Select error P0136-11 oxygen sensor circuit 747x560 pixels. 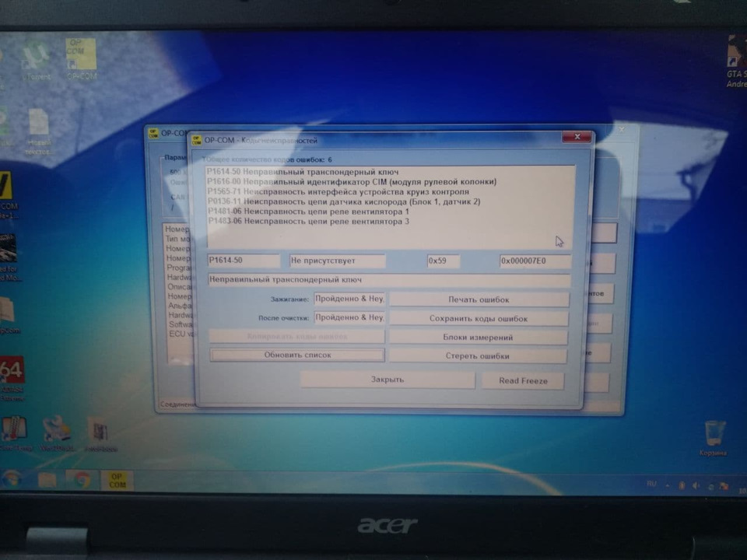click(343, 201)
